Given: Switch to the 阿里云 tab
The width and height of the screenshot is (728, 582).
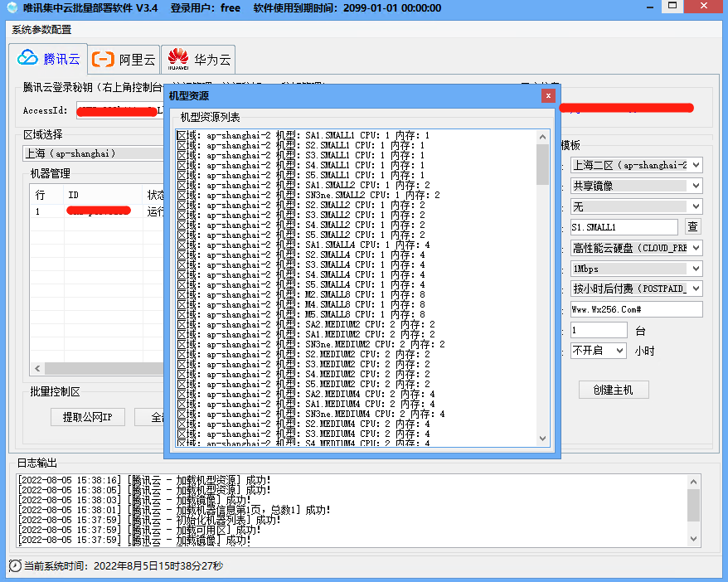Looking at the screenshot, I should pyautogui.click(x=124, y=60).
